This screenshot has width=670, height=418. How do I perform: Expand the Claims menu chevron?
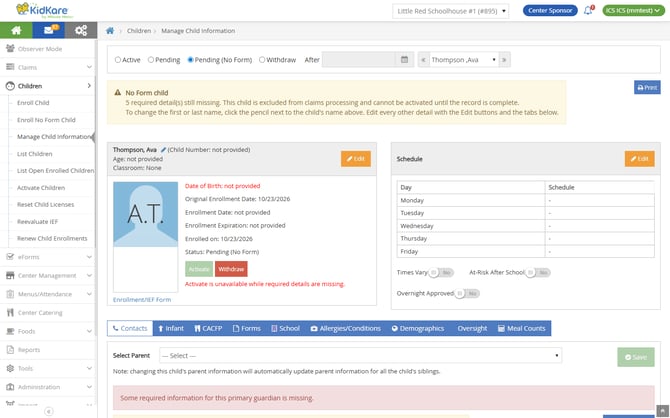[x=89, y=67]
